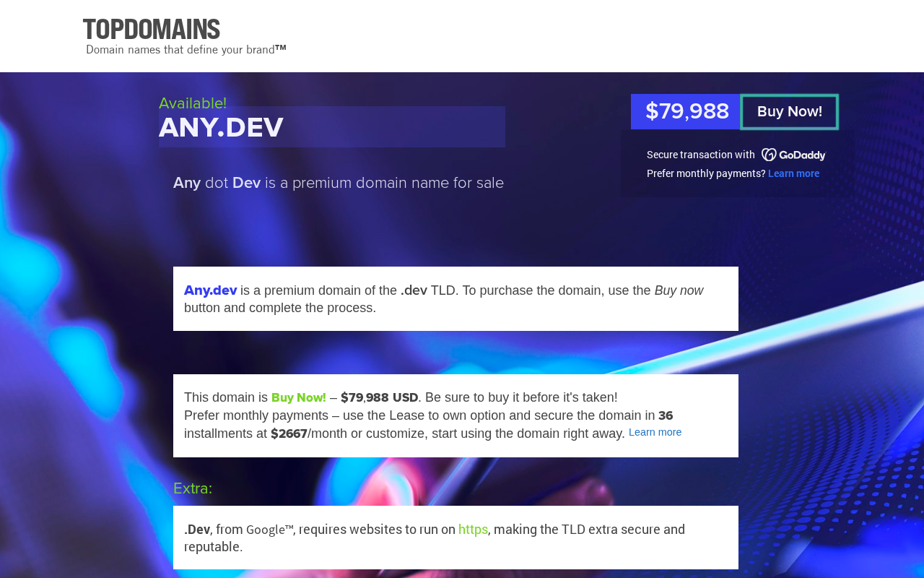The image size is (924, 578).
Task: Click the Buy Now! button
Action: (790, 112)
